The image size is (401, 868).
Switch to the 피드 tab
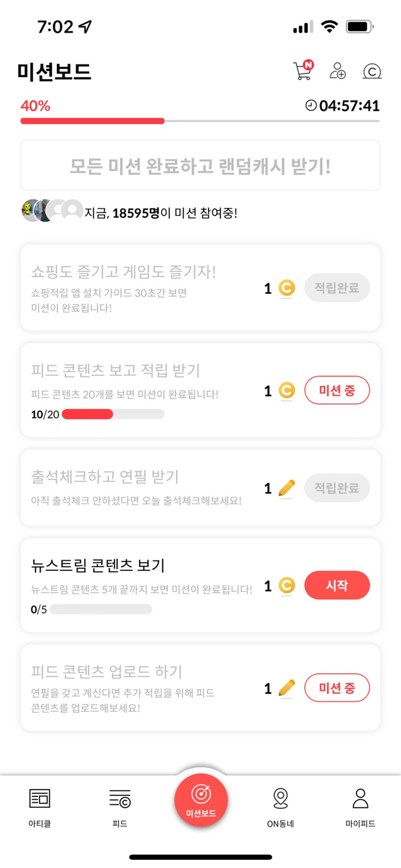click(x=120, y=808)
